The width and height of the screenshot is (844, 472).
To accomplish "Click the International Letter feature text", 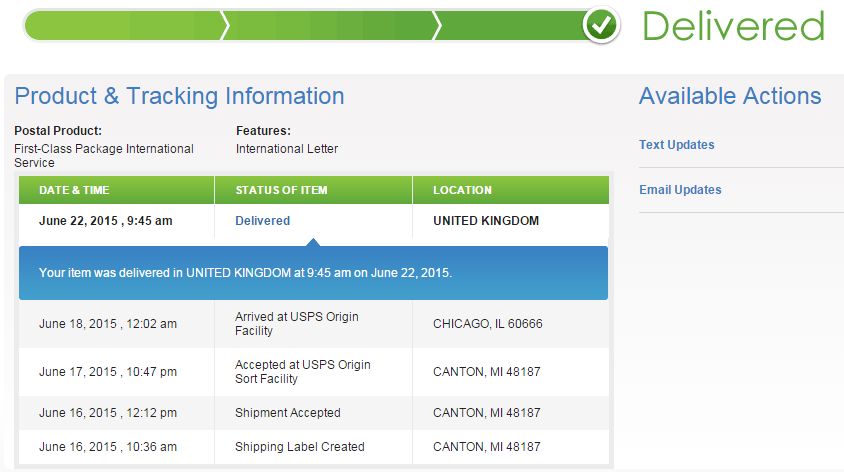I will (x=287, y=149).
